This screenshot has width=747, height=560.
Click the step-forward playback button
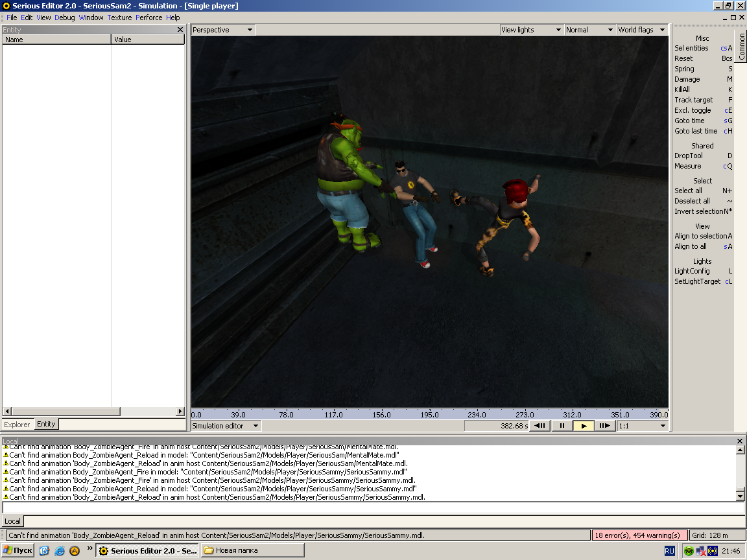point(604,426)
